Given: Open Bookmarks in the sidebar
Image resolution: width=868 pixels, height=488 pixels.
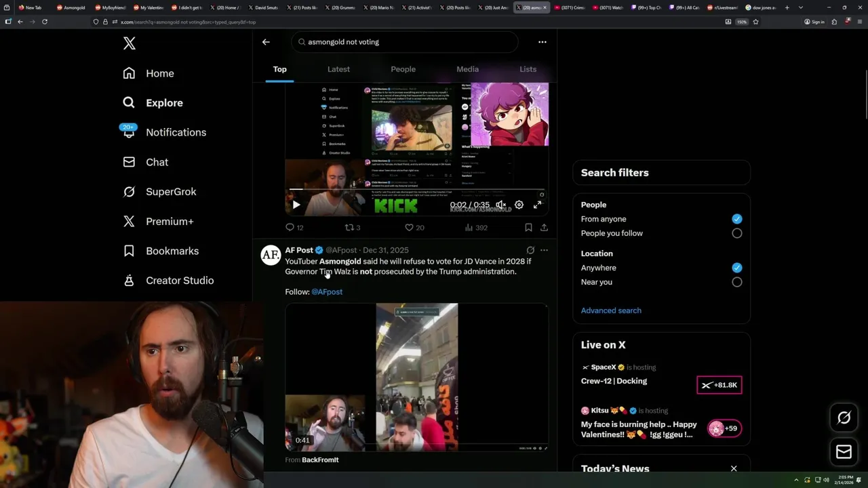Looking at the screenshot, I should 160,251.
